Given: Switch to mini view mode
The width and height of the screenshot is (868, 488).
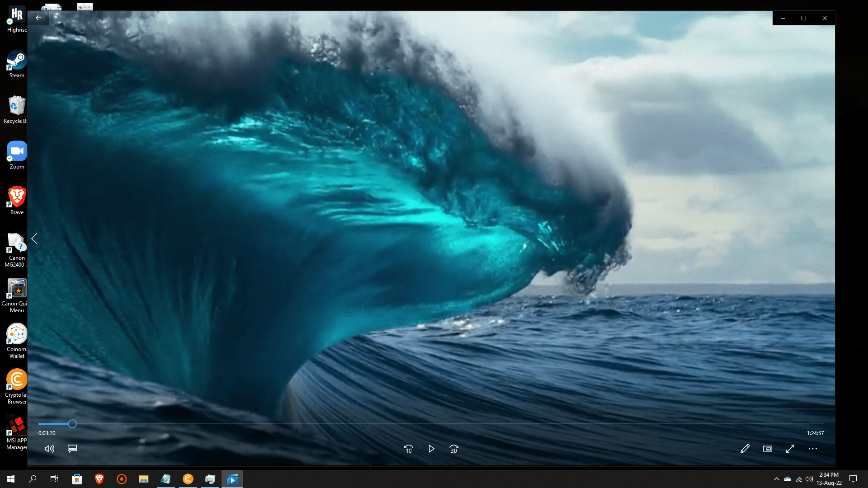Looking at the screenshot, I should pos(768,449).
